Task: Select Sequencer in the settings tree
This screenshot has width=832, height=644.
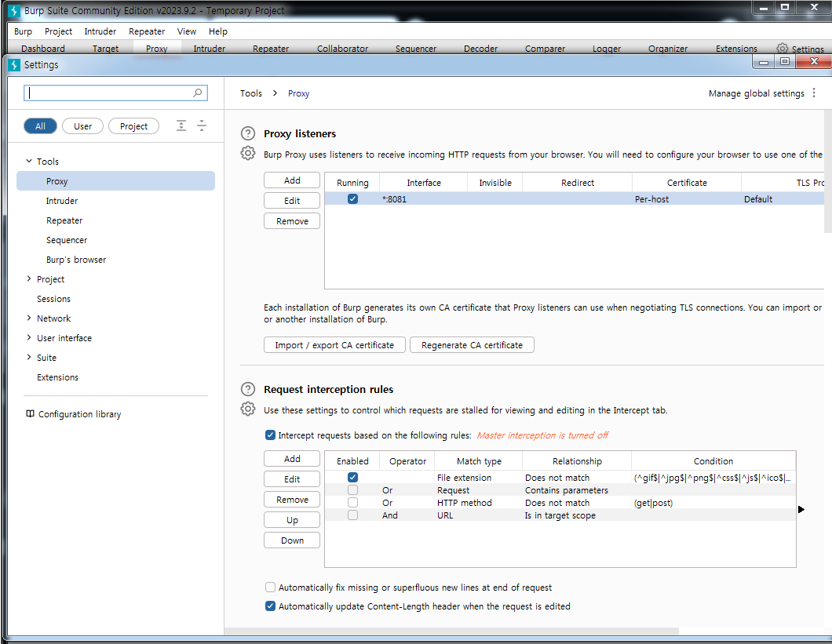Action: [x=67, y=240]
